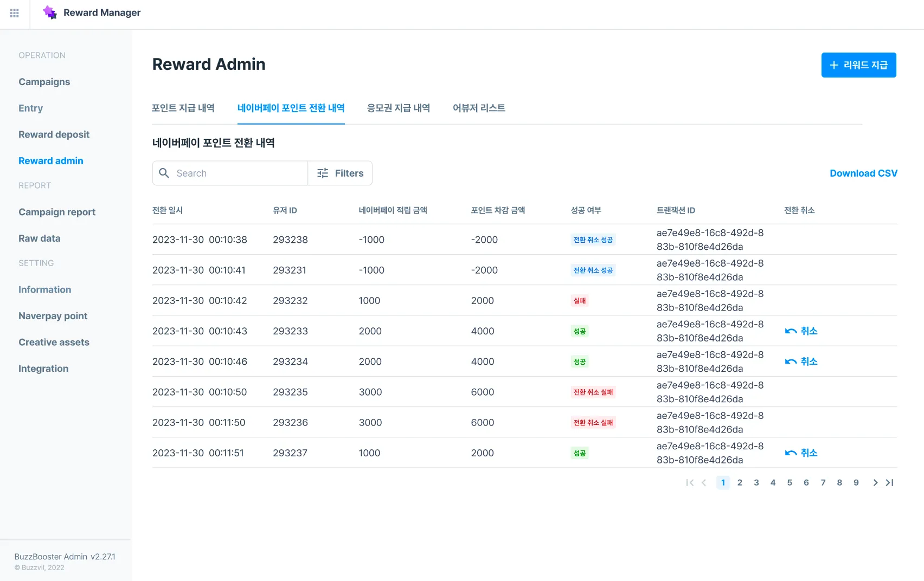Open the Integration settings
This screenshot has height=581, width=924.
click(x=43, y=369)
